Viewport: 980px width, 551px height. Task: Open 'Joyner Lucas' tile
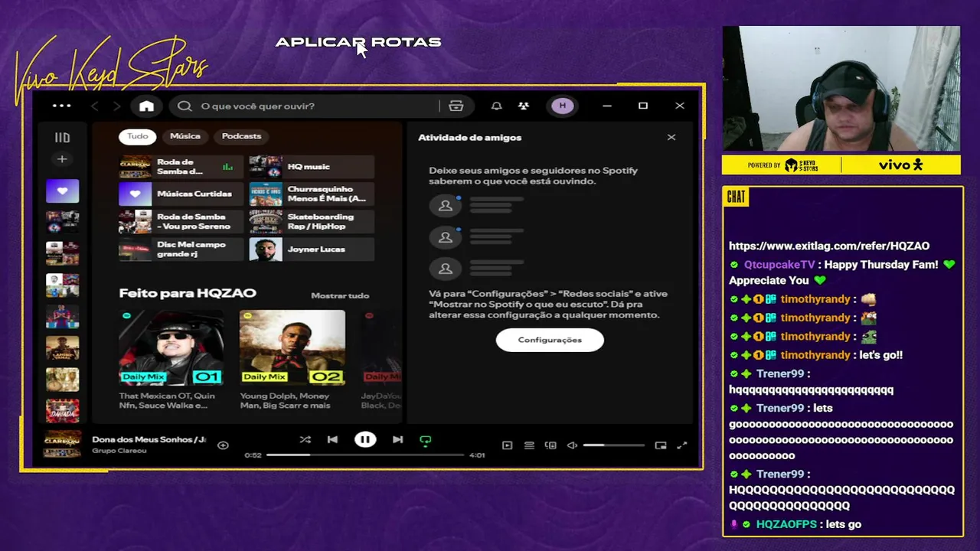coord(312,249)
